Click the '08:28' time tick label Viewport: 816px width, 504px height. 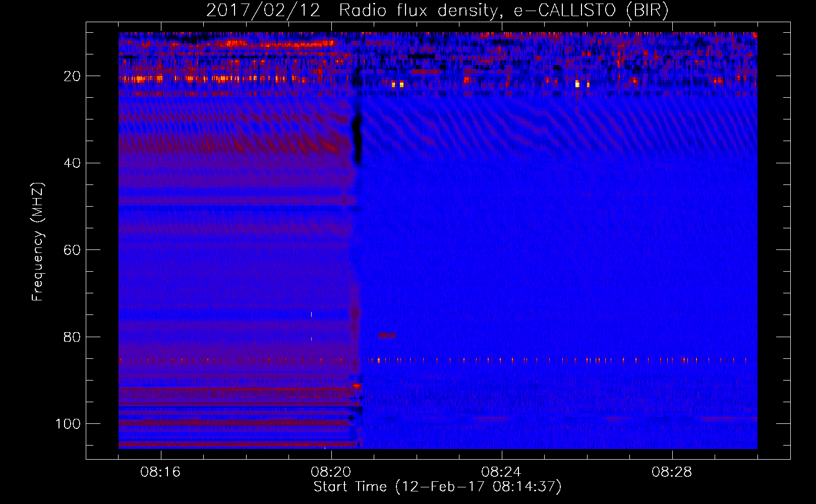pyautogui.click(x=672, y=472)
